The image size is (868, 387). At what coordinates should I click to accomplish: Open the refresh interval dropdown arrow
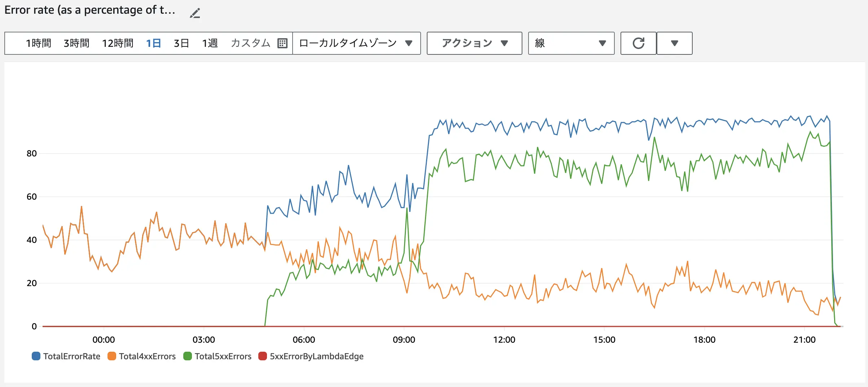click(x=674, y=43)
